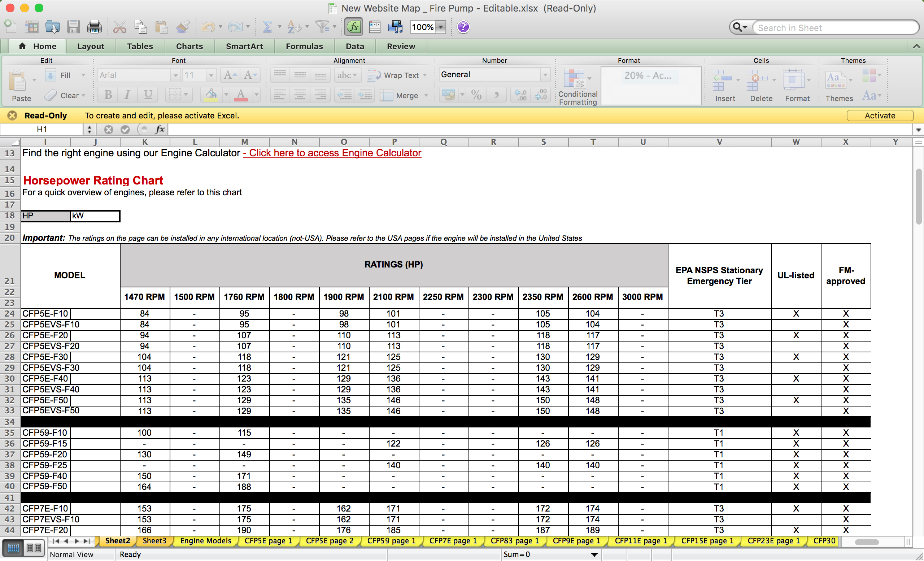Click the Activate button

tap(879, 116)
